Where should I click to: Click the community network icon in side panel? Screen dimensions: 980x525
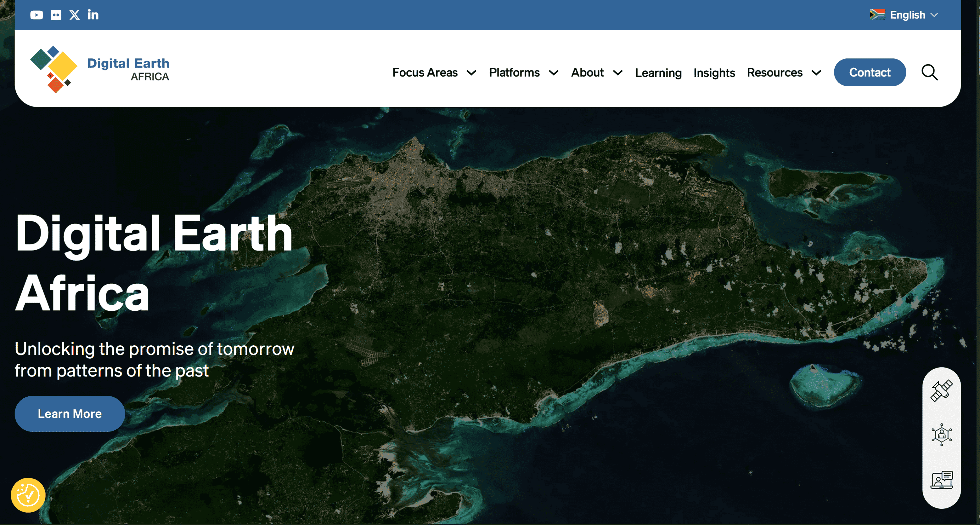click(x=942, y=434)
